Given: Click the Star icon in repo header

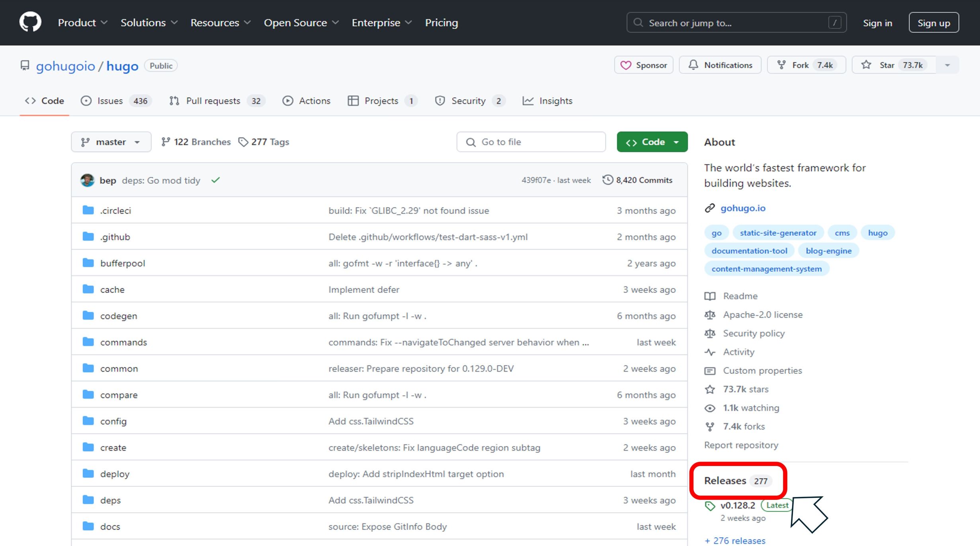Looking at the screenshot, I should click(x=866, y=65).
